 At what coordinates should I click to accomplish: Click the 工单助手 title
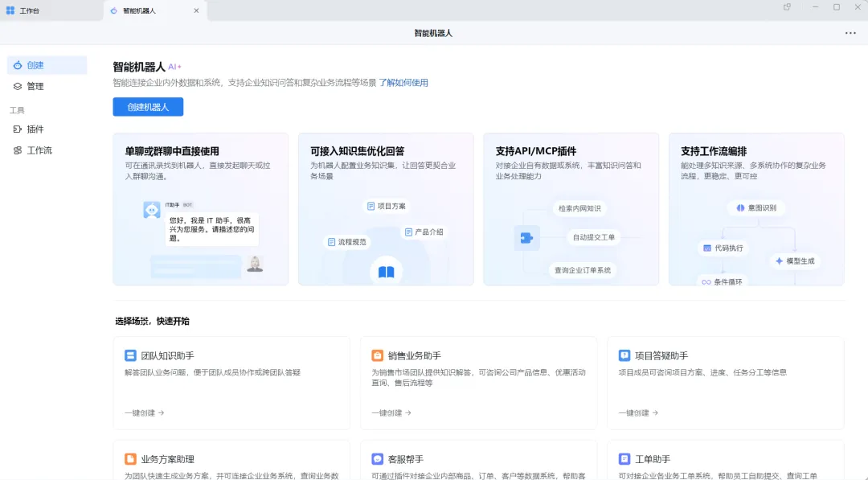[x=653, y=459]
